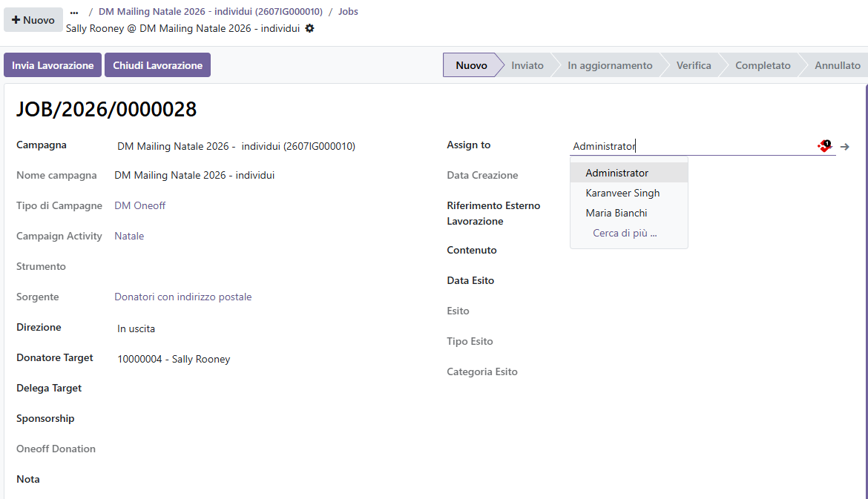Choose Karanveer Singh from the dropdown list

pyautogui.click(x=629, y=193)
